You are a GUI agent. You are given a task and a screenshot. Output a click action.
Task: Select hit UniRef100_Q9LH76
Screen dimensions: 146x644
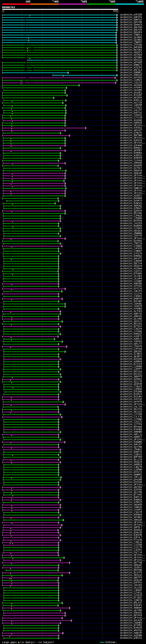131,30
